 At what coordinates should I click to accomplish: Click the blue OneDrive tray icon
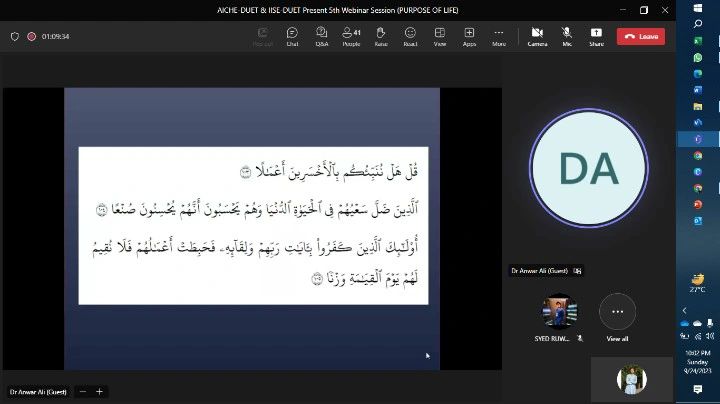click(685, 323)
